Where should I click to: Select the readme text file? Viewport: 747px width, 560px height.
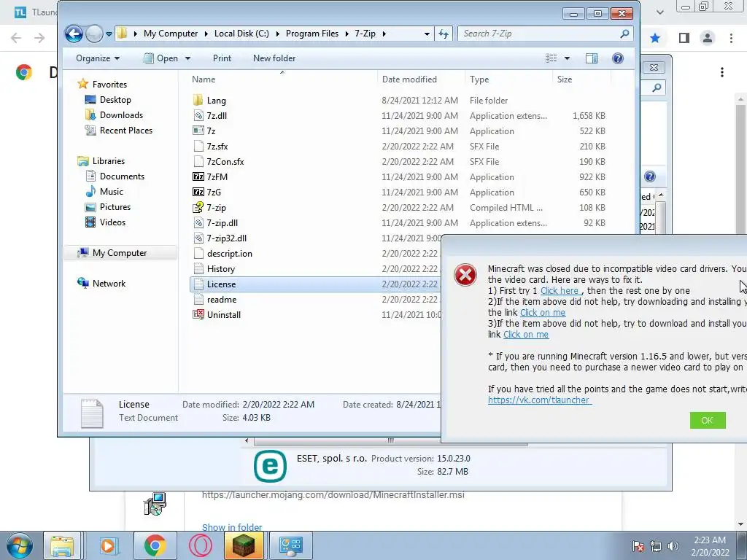(x=222, y=300)
